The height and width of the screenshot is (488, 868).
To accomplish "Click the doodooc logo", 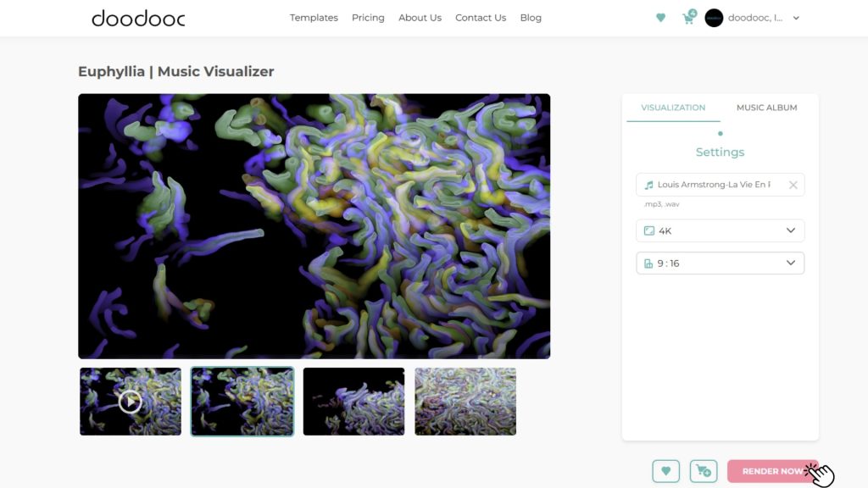I will 137,18.
